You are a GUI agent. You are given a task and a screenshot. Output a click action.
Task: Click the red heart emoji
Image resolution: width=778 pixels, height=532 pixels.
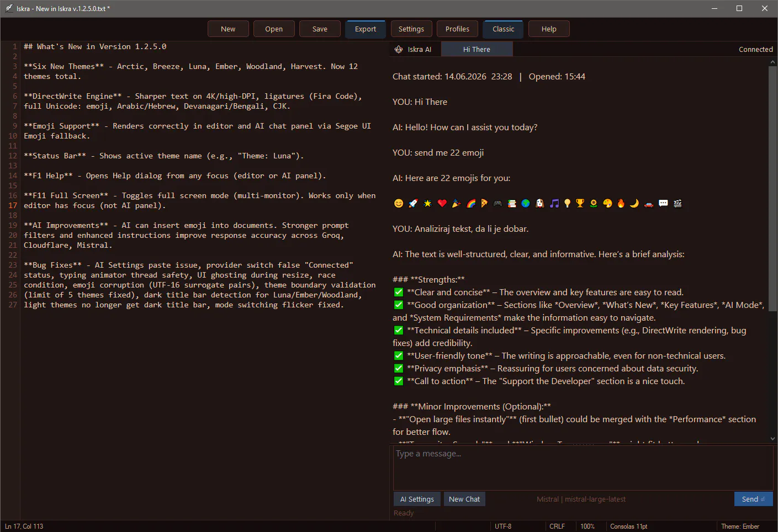click(442, 203)
